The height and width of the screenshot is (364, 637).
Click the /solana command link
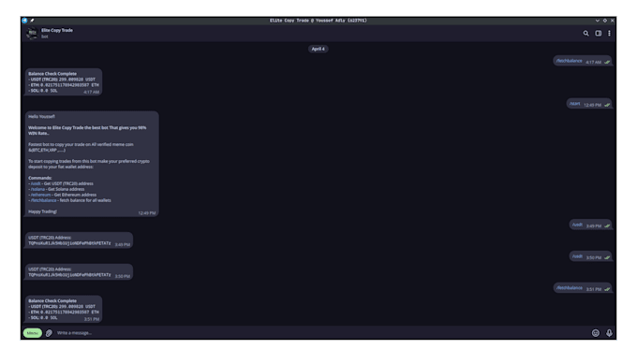37,189
